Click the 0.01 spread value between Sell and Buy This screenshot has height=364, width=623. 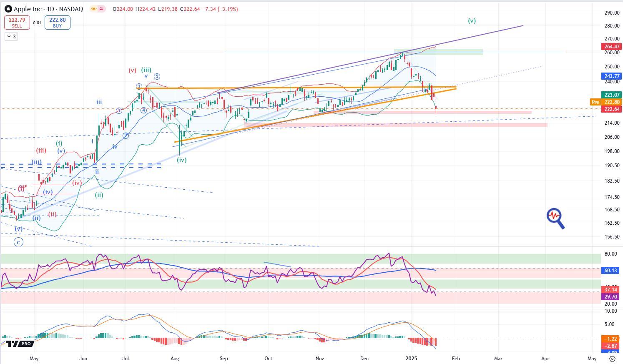coord(37,23)
